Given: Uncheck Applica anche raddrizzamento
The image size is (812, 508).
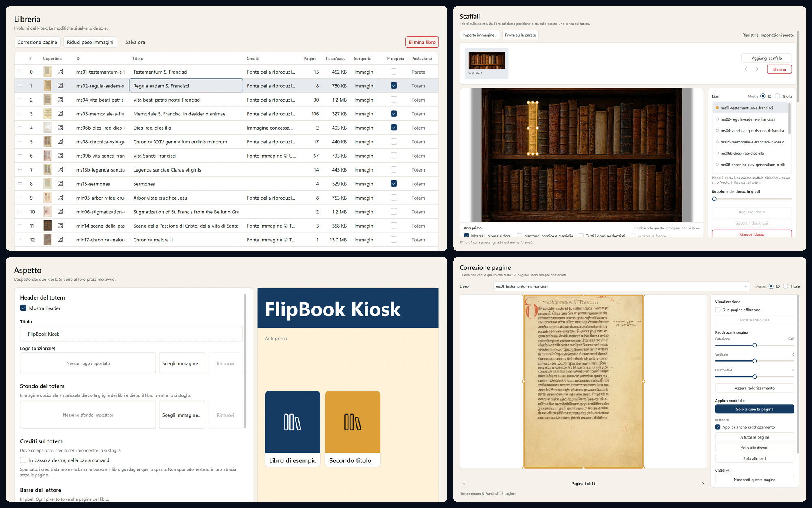Looking at the screenshot, I should coord(718,427).
